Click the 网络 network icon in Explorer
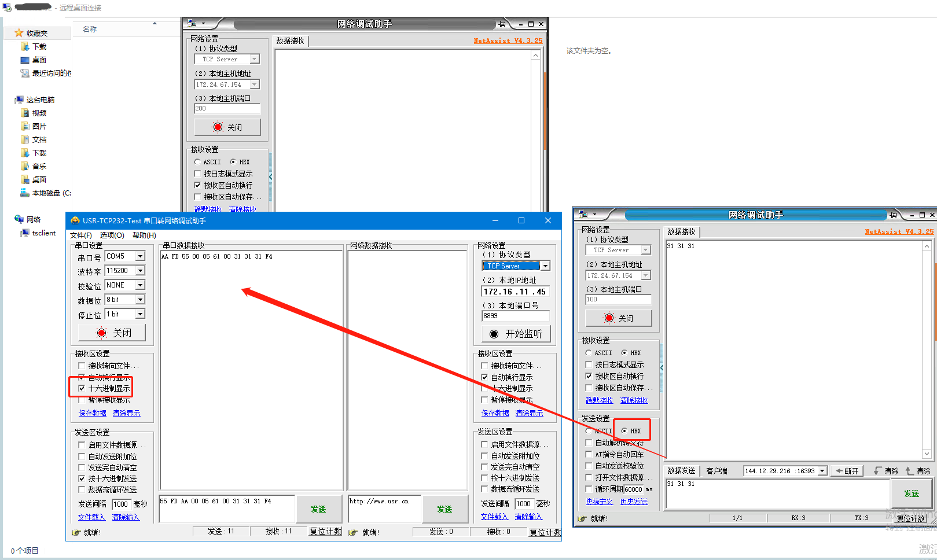This screenshot has height=560, width=937. point(19,219)
